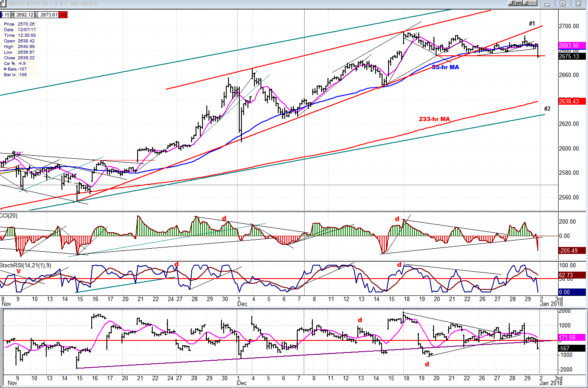The image size is (588, 388).
Task: Select the 55-hr MA text annotation
Action: click(x=446, y=67)
